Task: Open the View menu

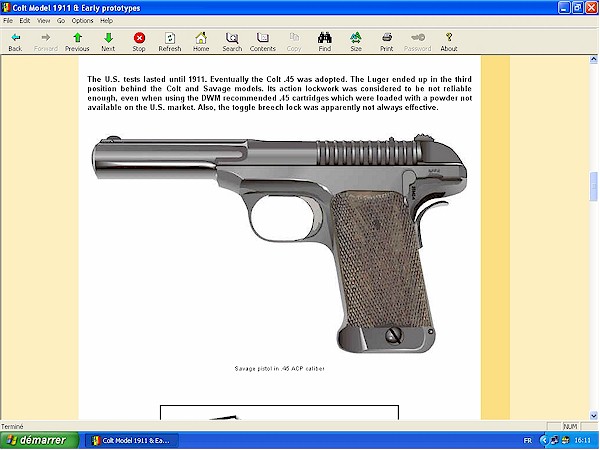Action: (43, 21)
